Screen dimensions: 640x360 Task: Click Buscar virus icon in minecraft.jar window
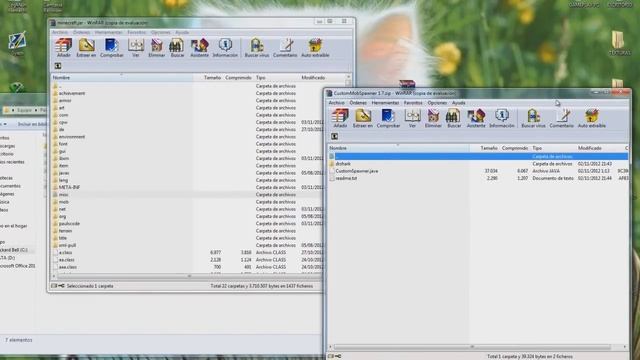click(x=257, y=48)
